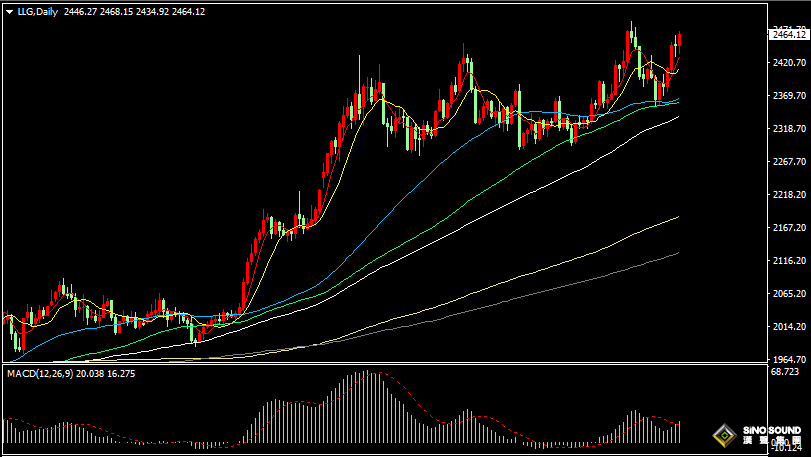Viewport: 811px width, 457px height.
Task: Click the 2116.20 price axis label
Action: click(789, 261)
